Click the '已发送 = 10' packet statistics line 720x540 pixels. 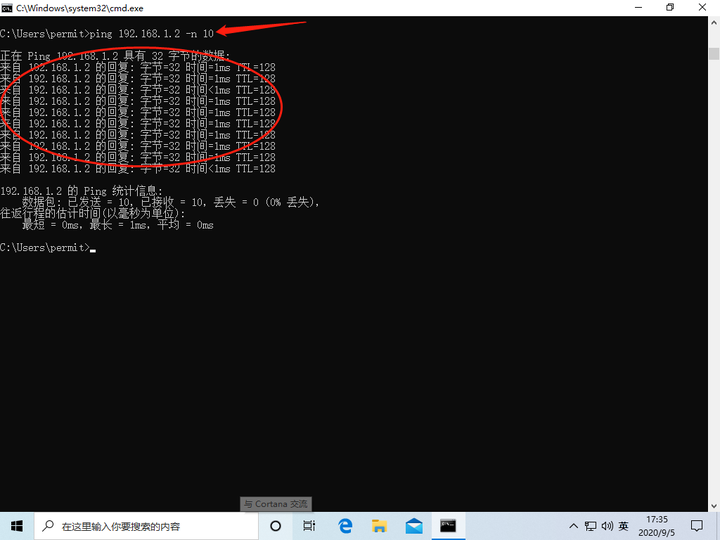171,202
